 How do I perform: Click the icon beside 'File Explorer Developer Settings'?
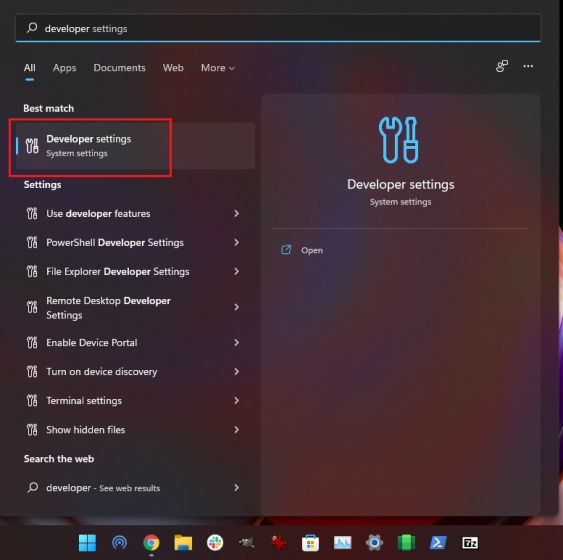(32, 272)
